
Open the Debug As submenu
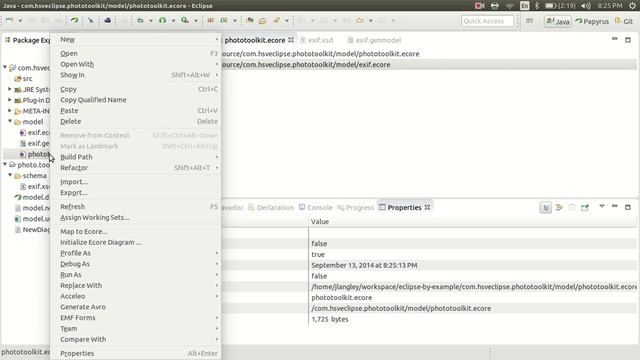pyautogui.click(x=136, y=264)
